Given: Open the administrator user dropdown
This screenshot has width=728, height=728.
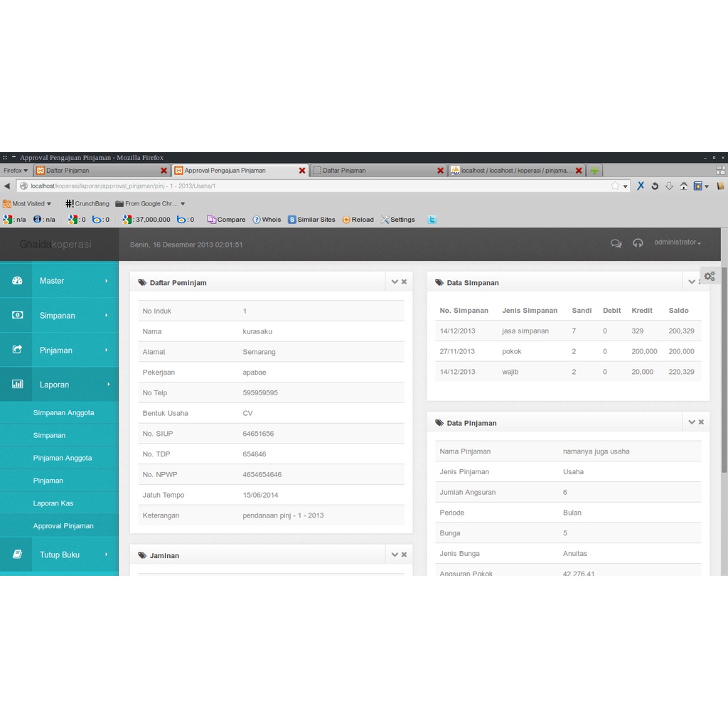Looking at the screenshot, I should click(677, 242).
